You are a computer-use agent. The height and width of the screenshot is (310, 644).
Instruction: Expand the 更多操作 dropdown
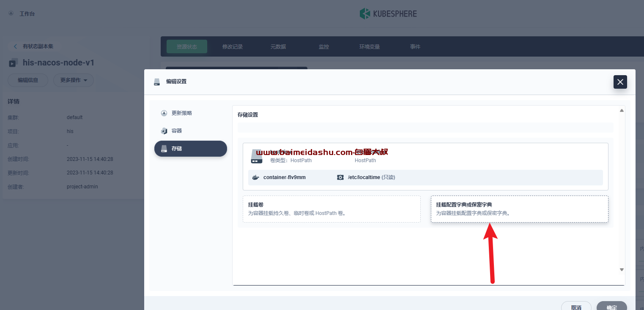point(74,80)
